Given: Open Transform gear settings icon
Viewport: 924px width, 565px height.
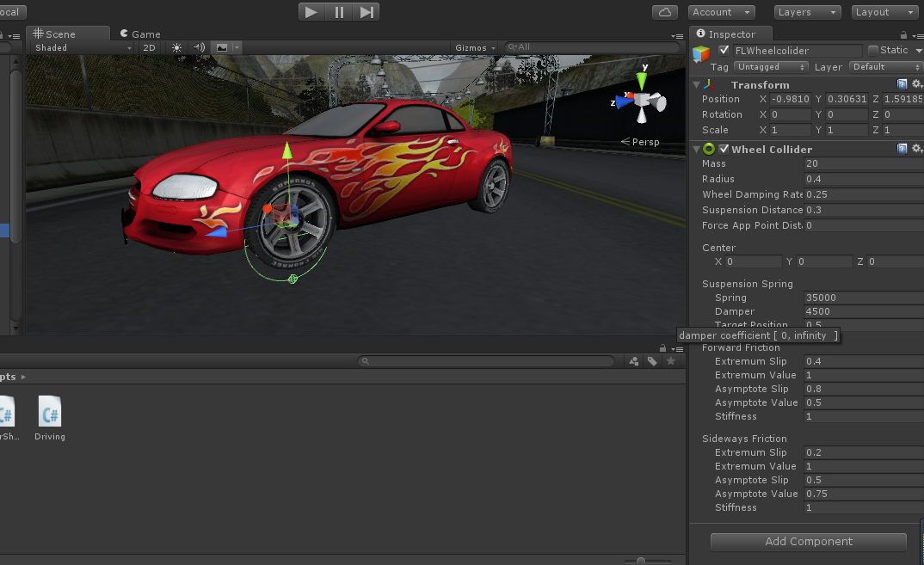Looking at the screenshot, I should (x=917, y=84).
